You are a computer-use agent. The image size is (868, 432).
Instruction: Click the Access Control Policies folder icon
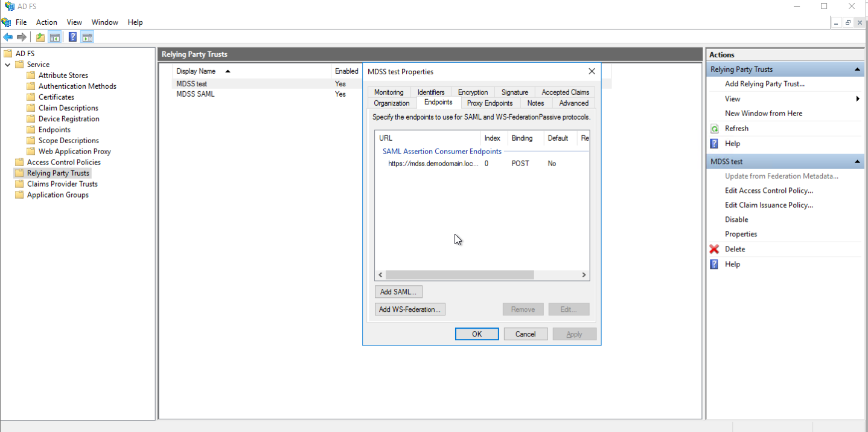[19, 162]
